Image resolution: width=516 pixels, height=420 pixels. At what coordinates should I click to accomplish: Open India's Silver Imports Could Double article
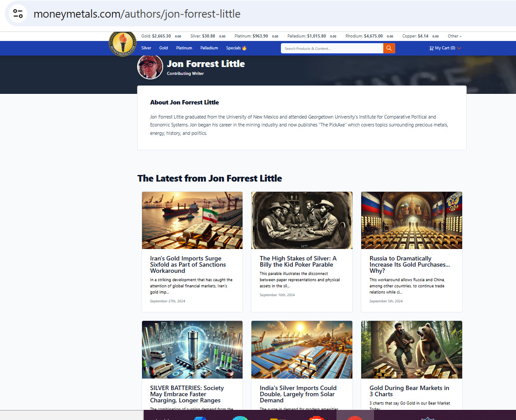[x=298, y=394]
